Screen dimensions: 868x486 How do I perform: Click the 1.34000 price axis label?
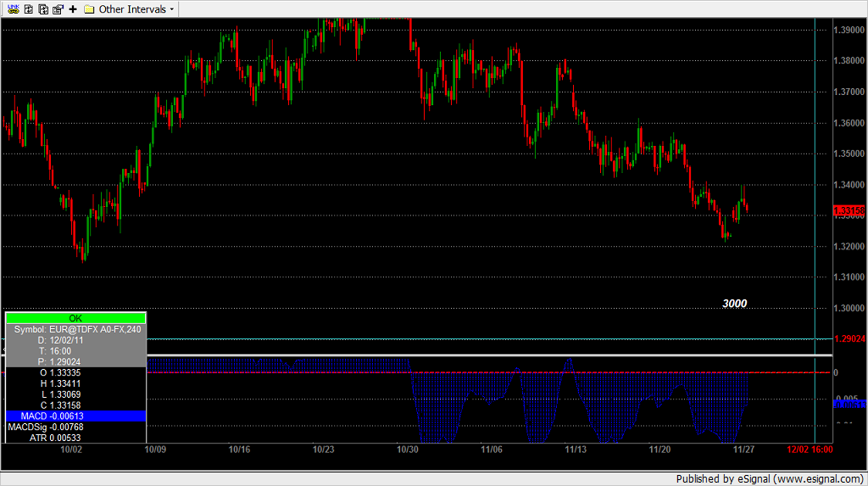click(849, 185)
